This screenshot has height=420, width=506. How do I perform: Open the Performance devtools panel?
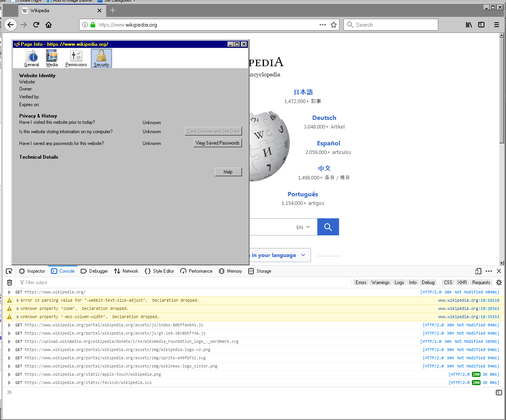point(196,271)
